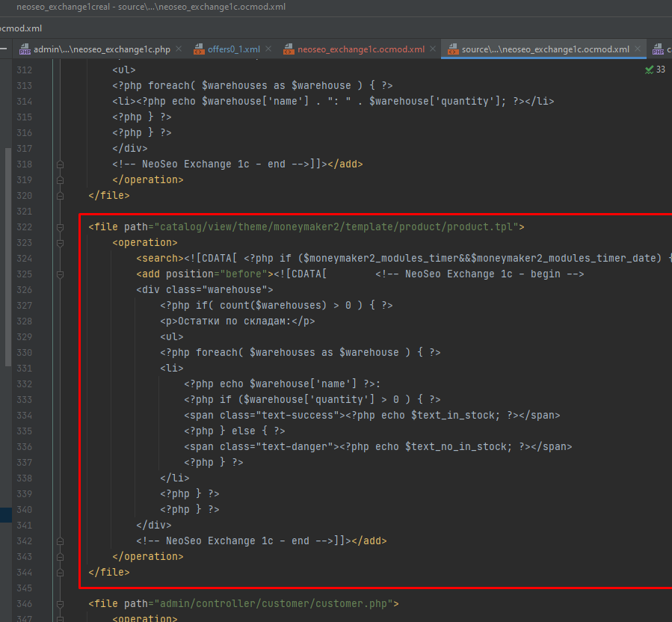Viewport: 672px width, 622px height.
Task: Click the echo $warehouse['name'] line 332
Action: click(283, 384)
